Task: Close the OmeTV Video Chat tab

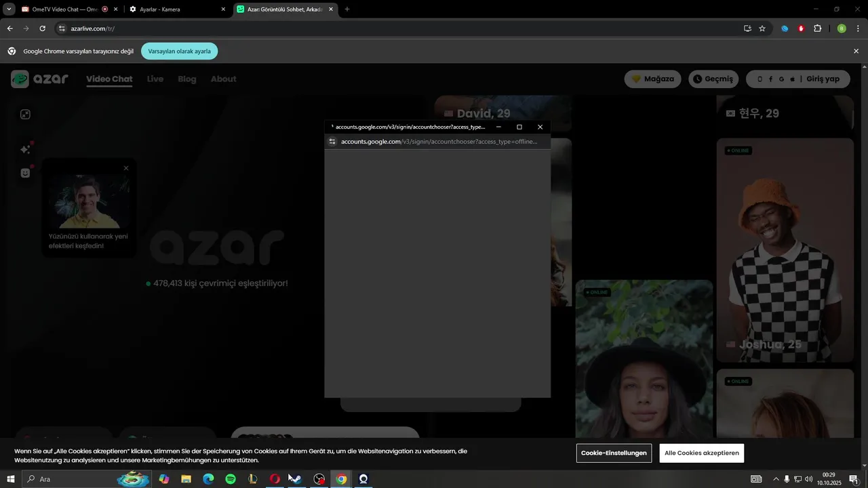Action: click(x=116, y=9)
